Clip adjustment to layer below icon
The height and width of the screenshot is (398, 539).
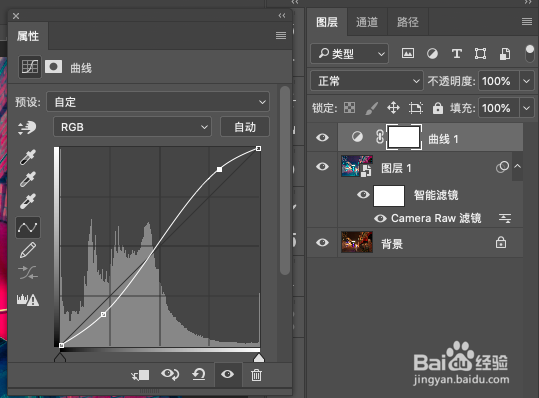(140, 375)
